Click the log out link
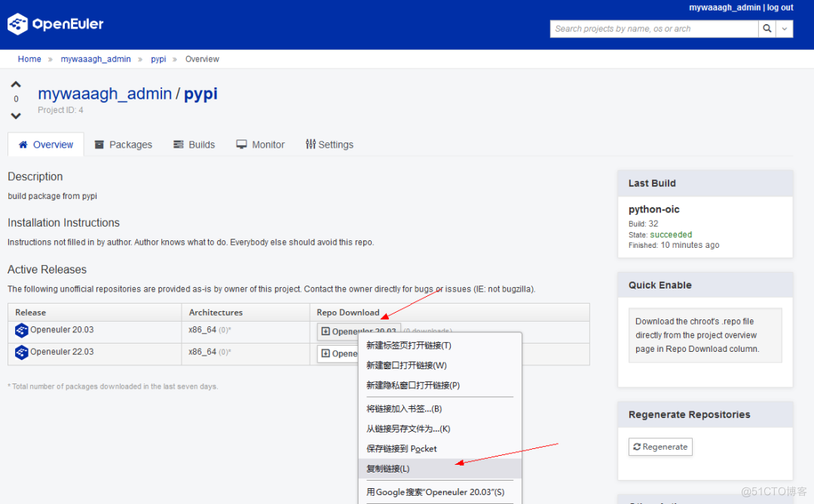 point(780,7)
